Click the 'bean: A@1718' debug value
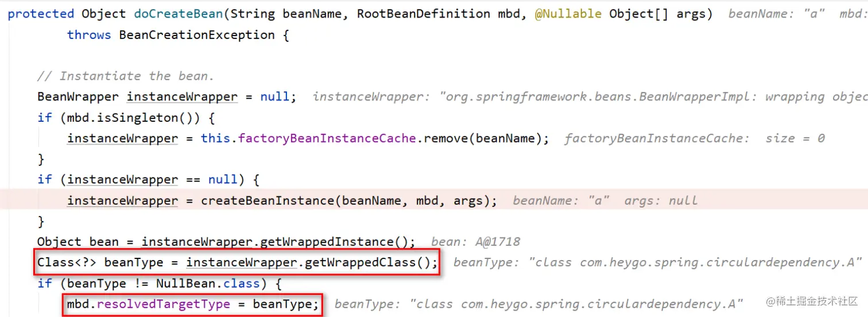The width and height of the screenshot is (868, 317). tap(475, 242)
